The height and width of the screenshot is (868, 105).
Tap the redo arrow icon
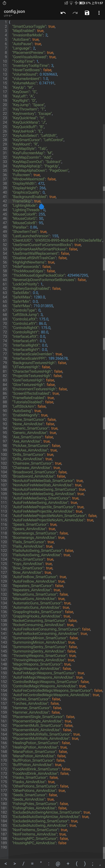coord(75,13)
